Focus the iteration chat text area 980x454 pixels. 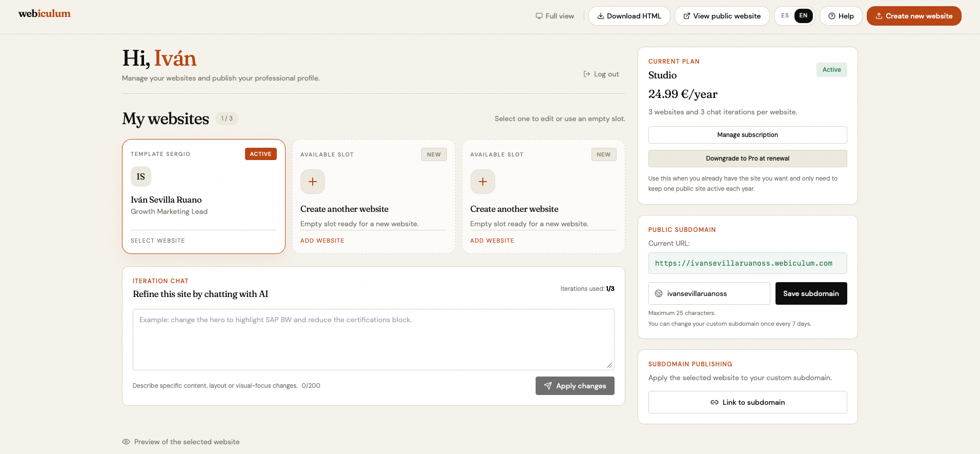[x=374, y=340]
